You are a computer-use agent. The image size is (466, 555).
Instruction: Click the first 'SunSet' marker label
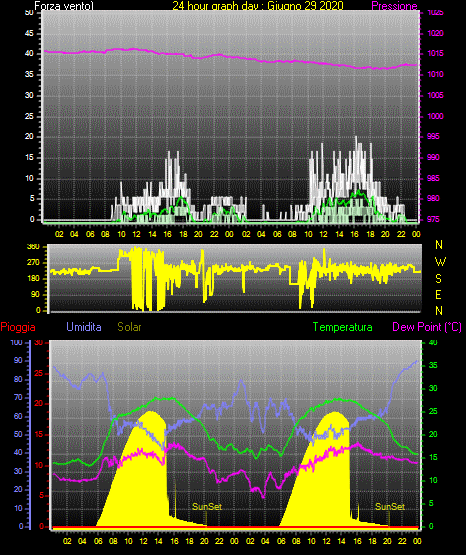(x=207, y=507)
